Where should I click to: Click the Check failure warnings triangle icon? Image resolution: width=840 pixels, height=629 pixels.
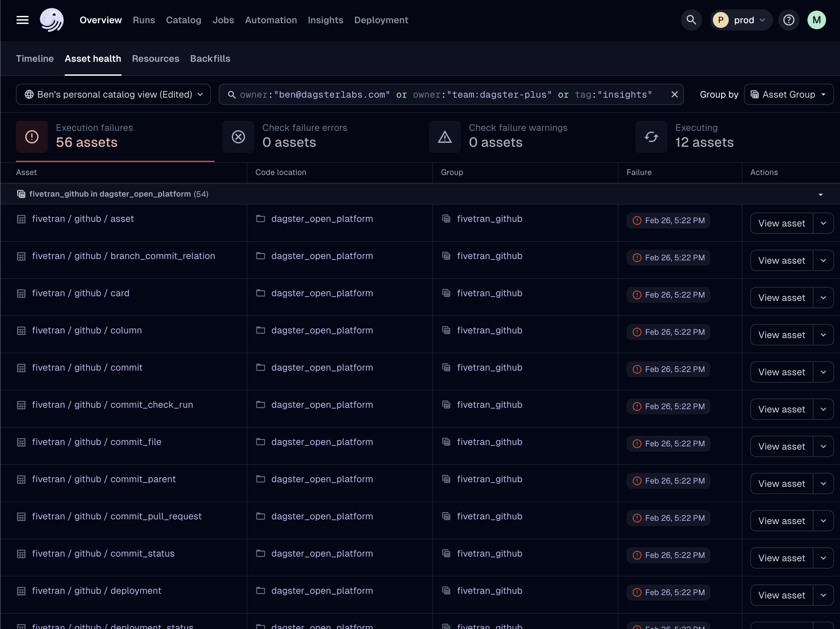[x=445, y=137]
